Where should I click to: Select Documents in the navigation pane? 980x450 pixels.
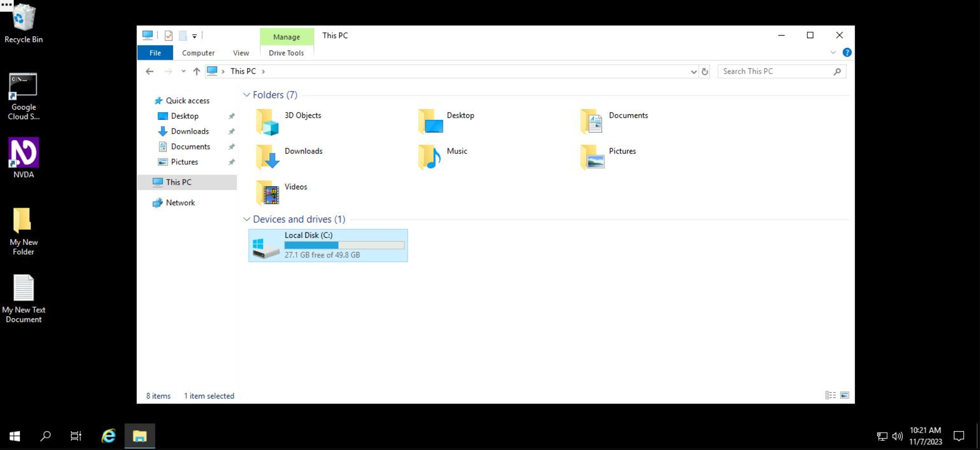pyautogui.click(x=190, y=146)
